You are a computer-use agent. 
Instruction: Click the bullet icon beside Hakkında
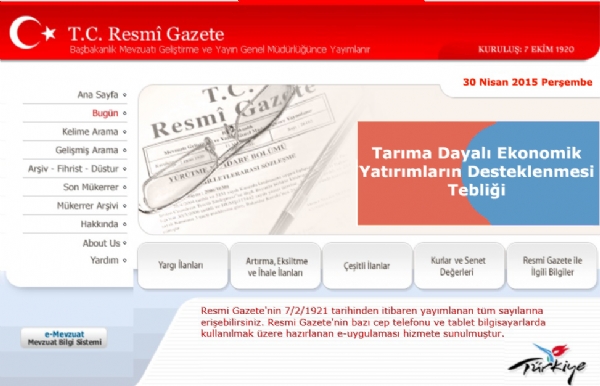coord(124,224)
